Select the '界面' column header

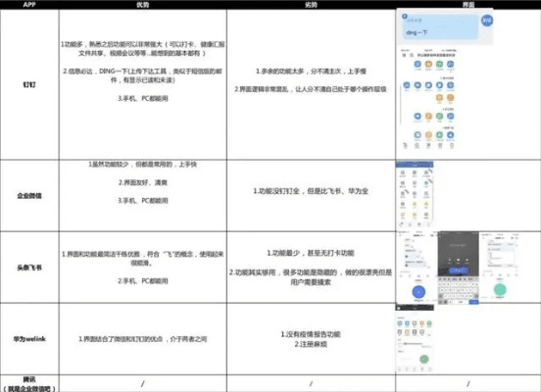[x=468, y=5]
